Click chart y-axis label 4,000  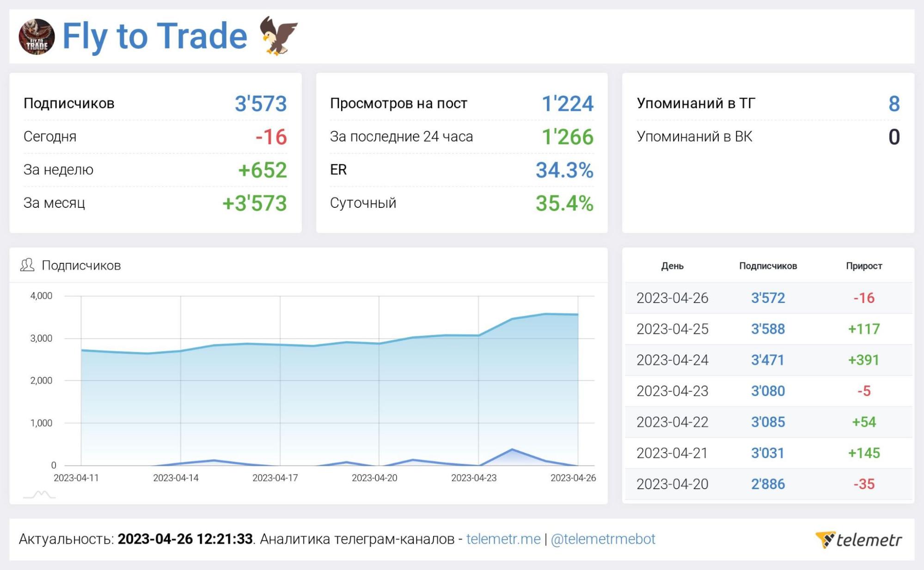point(41,296)
